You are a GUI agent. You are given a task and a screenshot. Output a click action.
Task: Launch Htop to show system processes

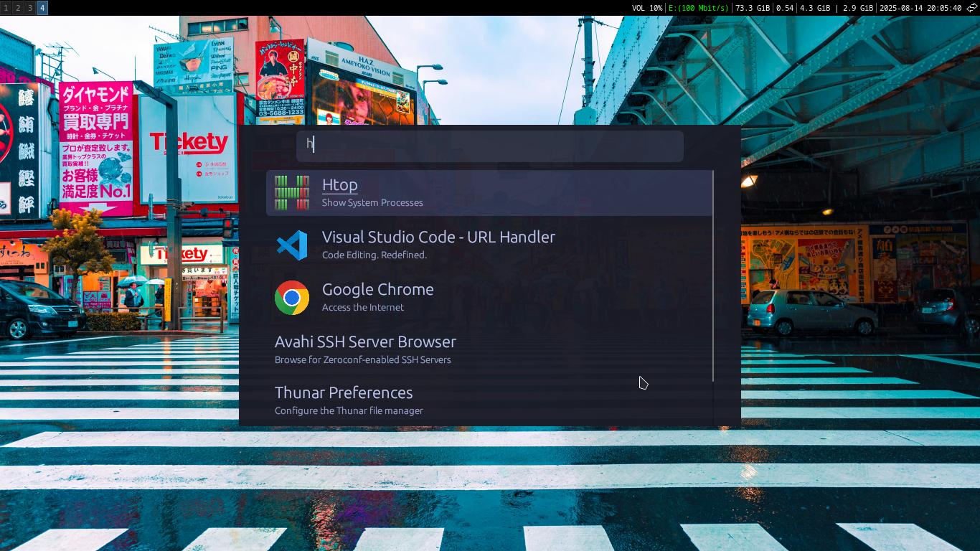(x=430, y=192)
